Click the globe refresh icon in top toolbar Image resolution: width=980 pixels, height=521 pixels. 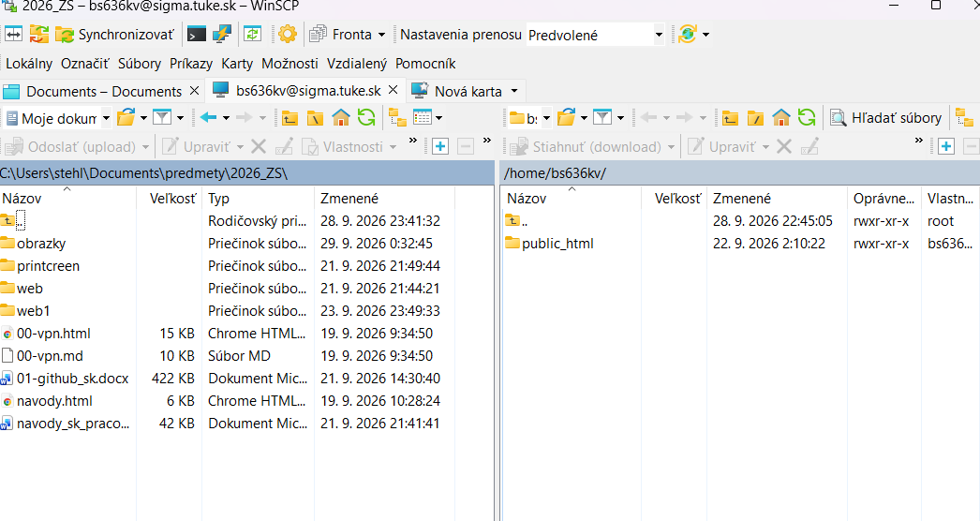click(x=687, y=34)
